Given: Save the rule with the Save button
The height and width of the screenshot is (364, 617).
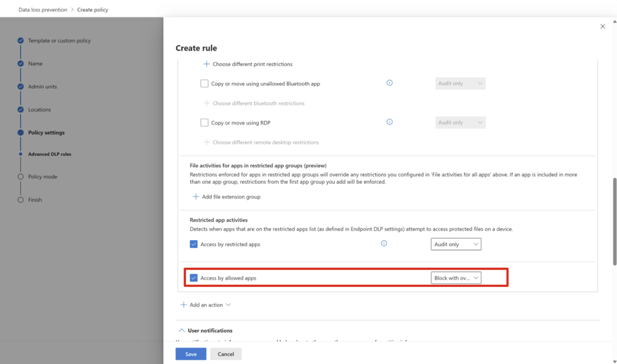Looking at the screenshot, I should (191, 354).
